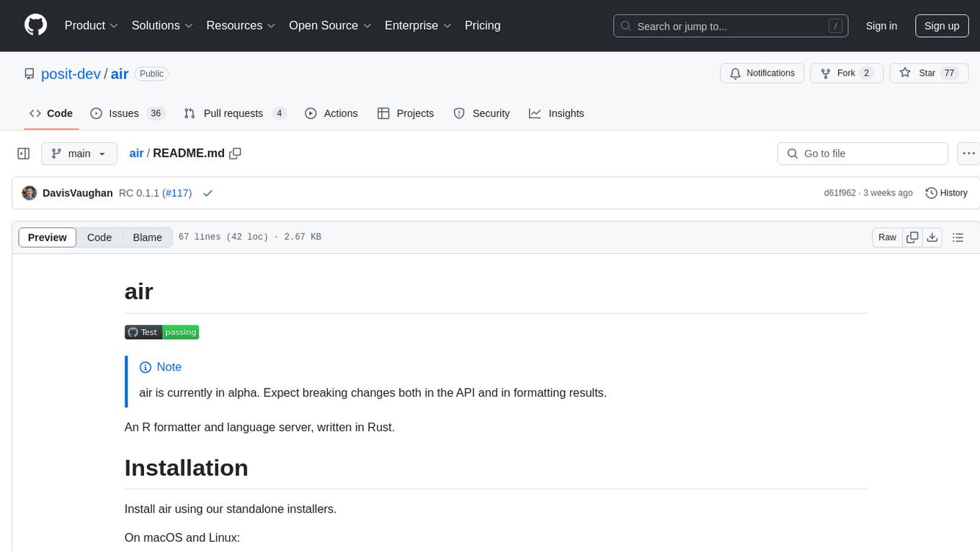The width and height of the screenshot is (980, 551).
Task: Go to air root in breadcrumb
Action: 136,154
